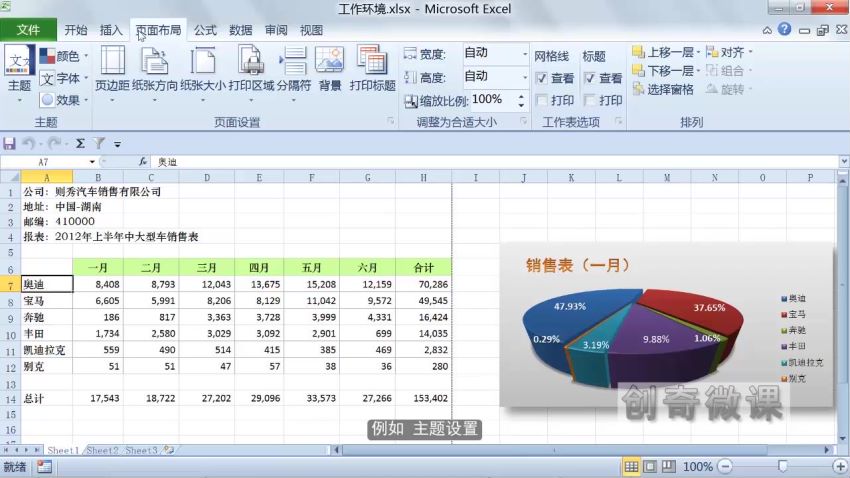Switch to Page Layout view in status bar
This screenshot has width=850, height=478.
tap(650, 466)
